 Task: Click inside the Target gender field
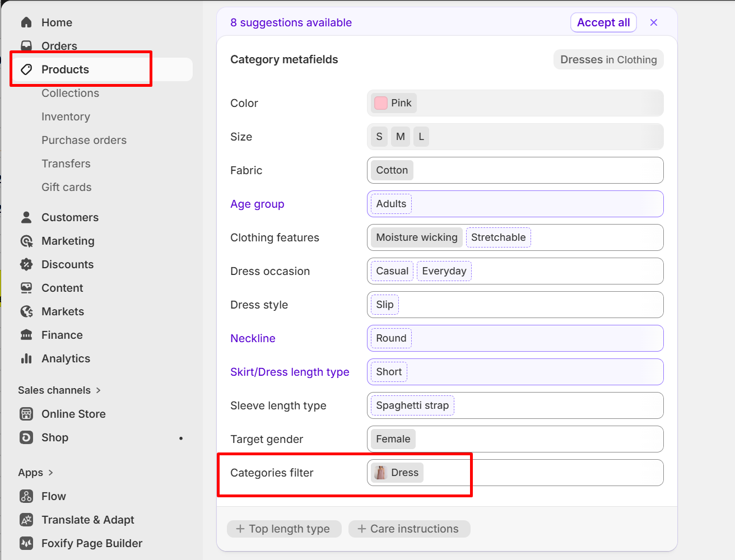click(515, 439)
